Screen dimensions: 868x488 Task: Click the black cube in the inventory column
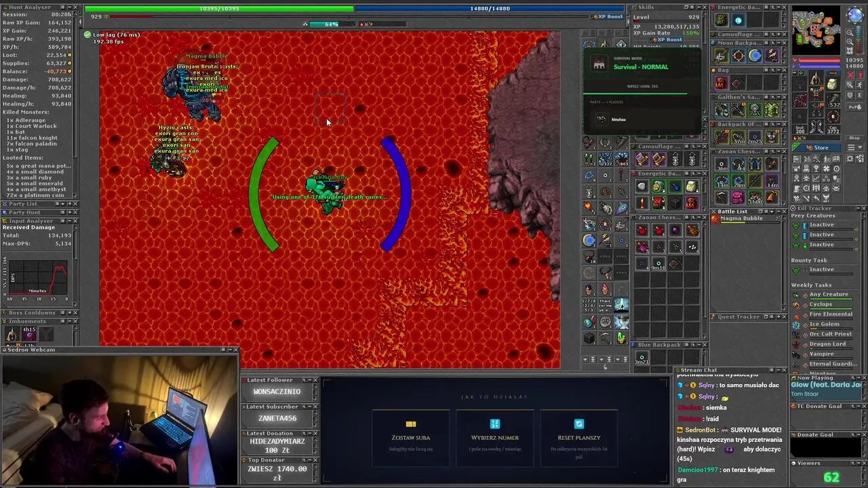point(589,338)
